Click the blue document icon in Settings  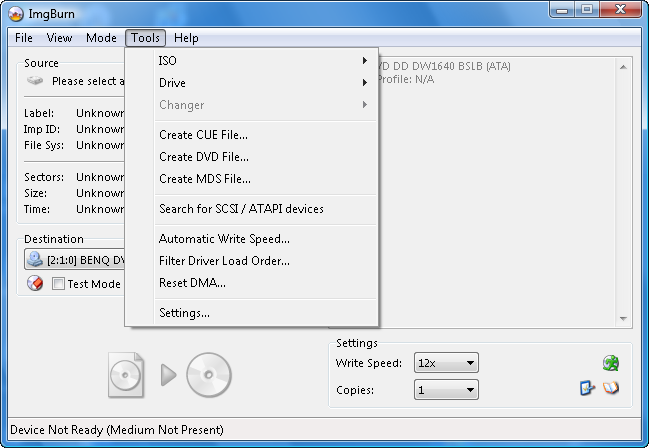587,388
